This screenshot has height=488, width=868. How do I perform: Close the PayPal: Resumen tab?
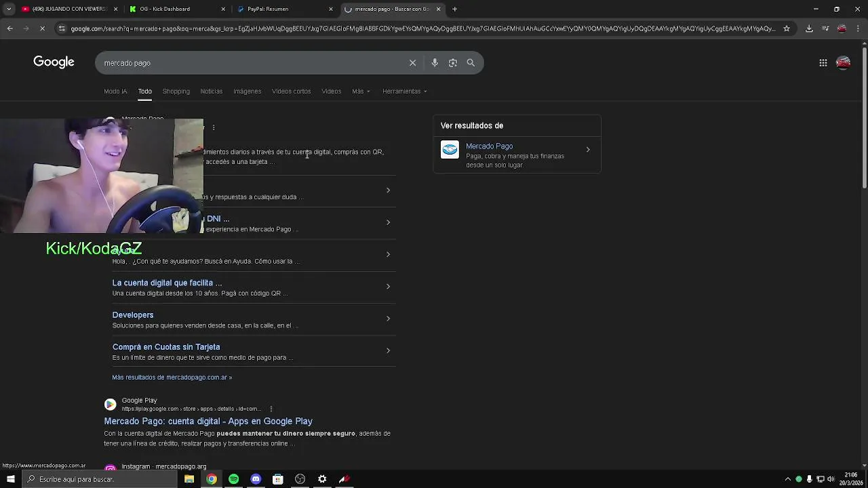pyautogui.click(x=331, y=9)
